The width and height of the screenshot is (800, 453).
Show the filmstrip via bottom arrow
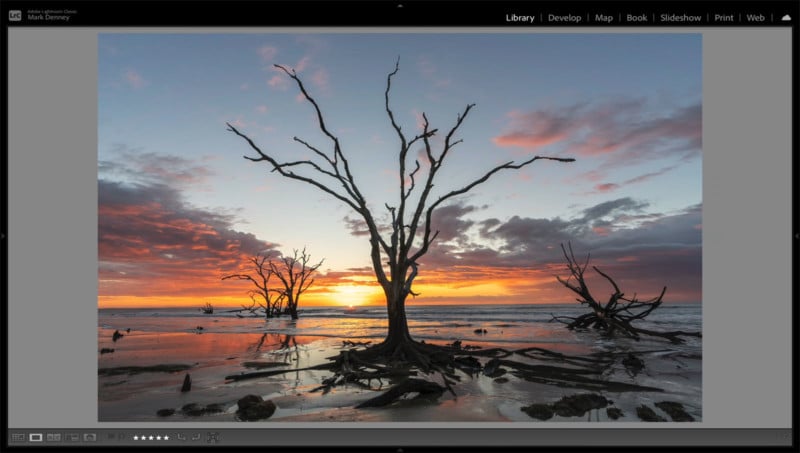coord(400,449)
